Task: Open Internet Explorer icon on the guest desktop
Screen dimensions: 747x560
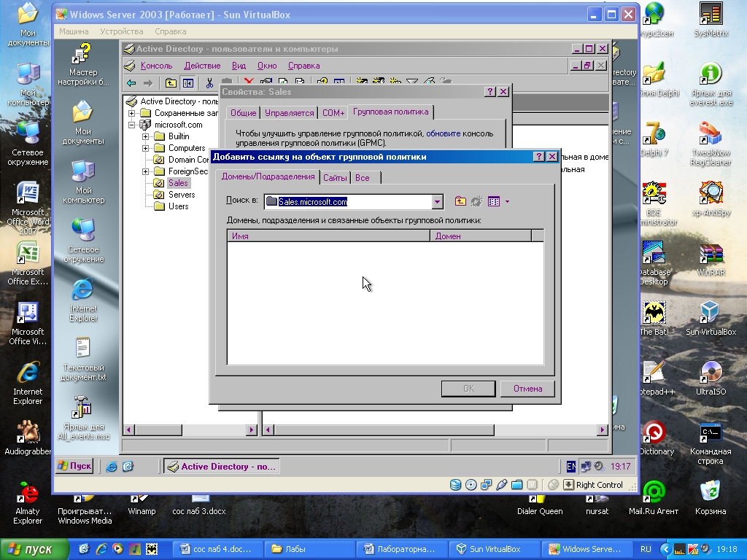Action: [83, 300]
